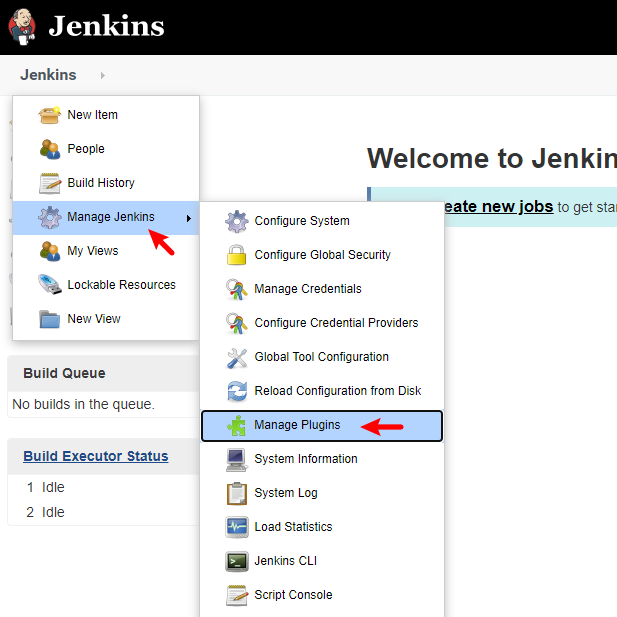617x617 pixels.
Task: Select Reload Configuration from Disk
Action: pyautogui.click(x=322, y=391)
